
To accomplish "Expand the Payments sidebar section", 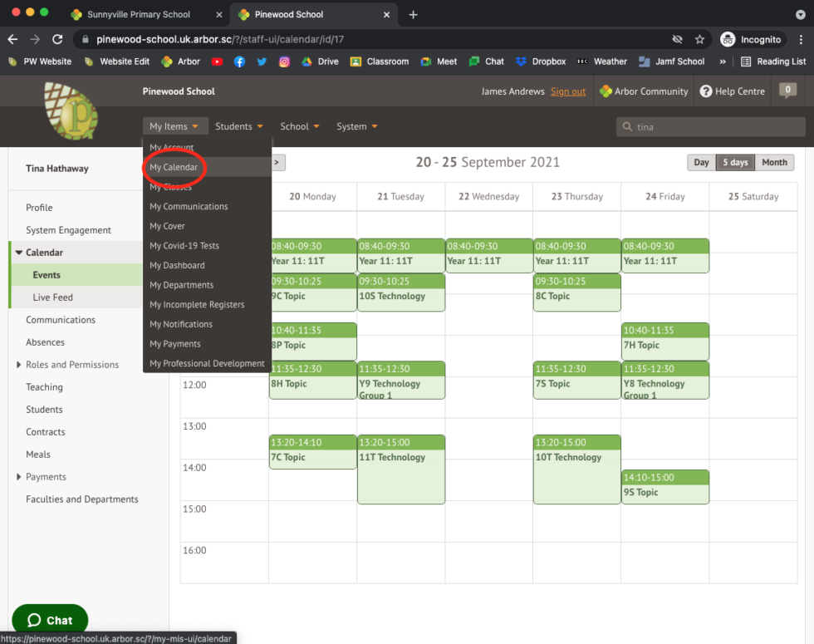I will pyautogui.click(x=19, y=477).
